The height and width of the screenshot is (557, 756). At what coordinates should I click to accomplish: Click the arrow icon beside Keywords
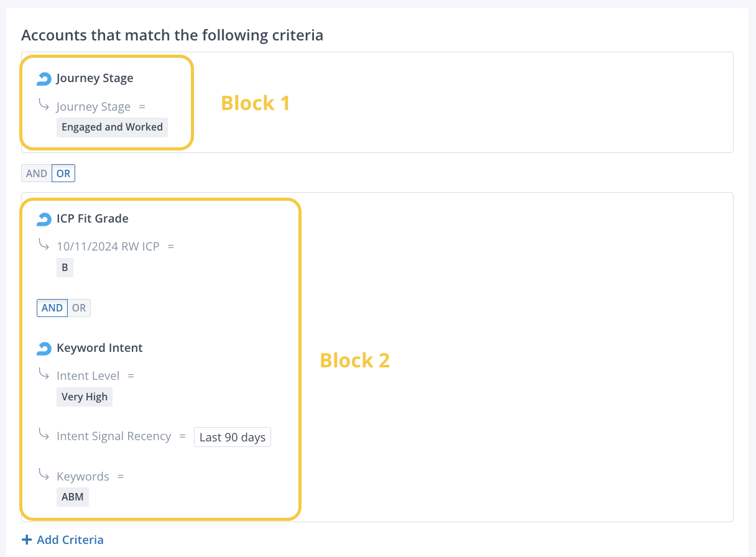point(44,475)
